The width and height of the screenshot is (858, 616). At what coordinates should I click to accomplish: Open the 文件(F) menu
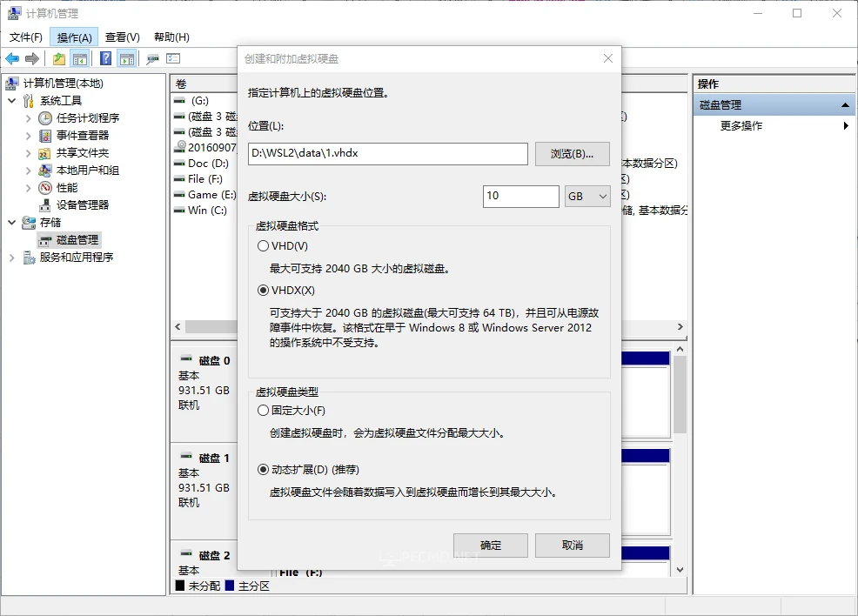coord(26,37)
